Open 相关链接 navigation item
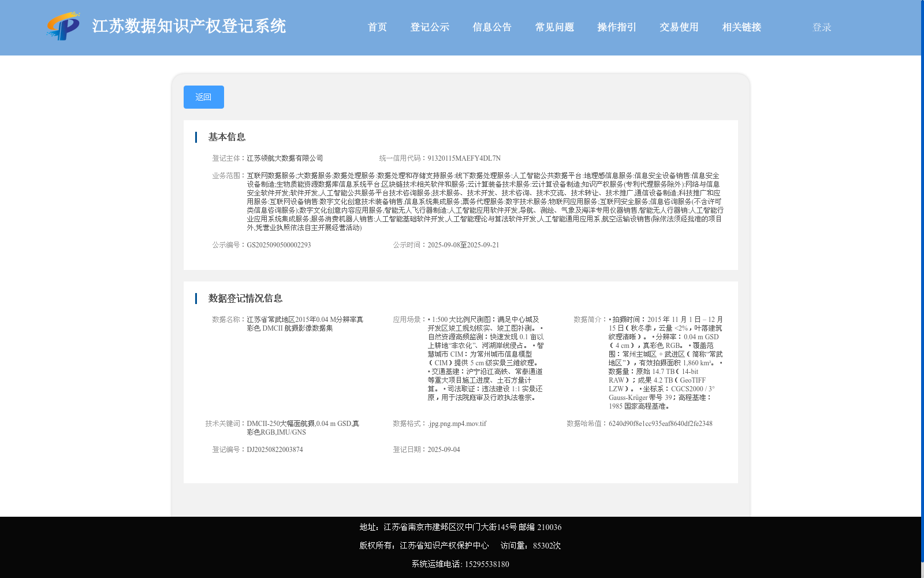 click(742, 27)
